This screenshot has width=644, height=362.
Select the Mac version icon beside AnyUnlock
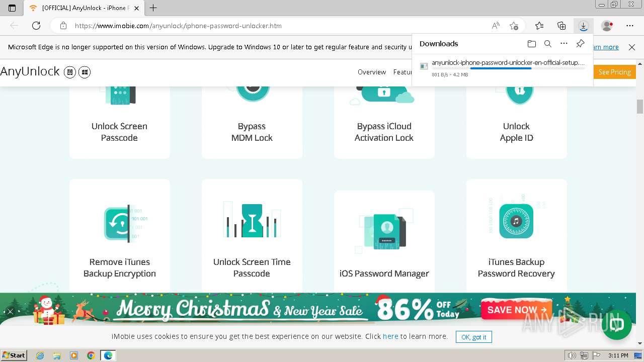70,72
